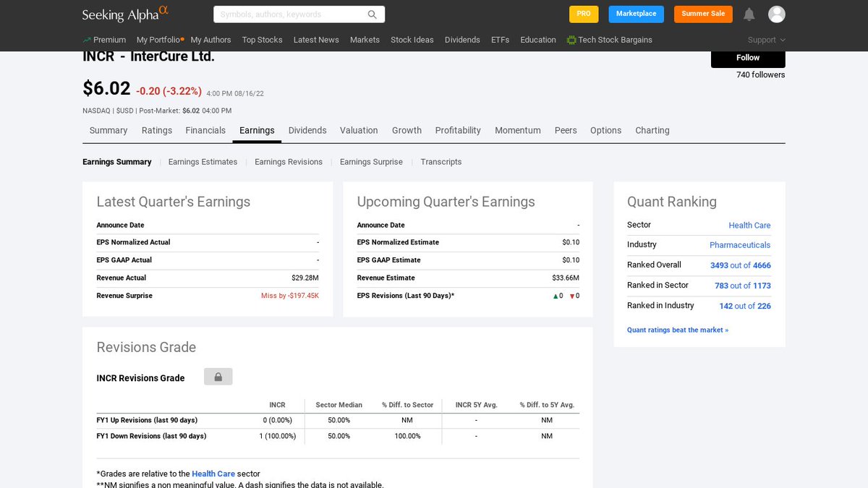Follow the INCR stock
The height and width of the screenshot is (488, 868).
click(748, 59)
